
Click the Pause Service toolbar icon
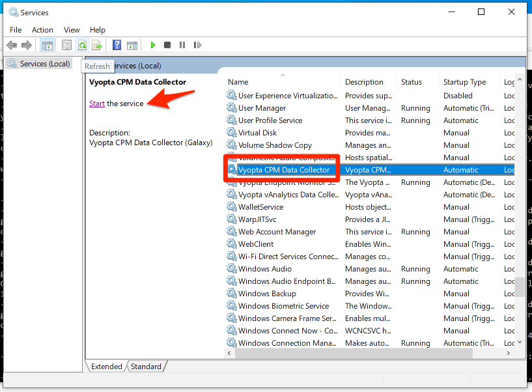(x=182, y=45)
